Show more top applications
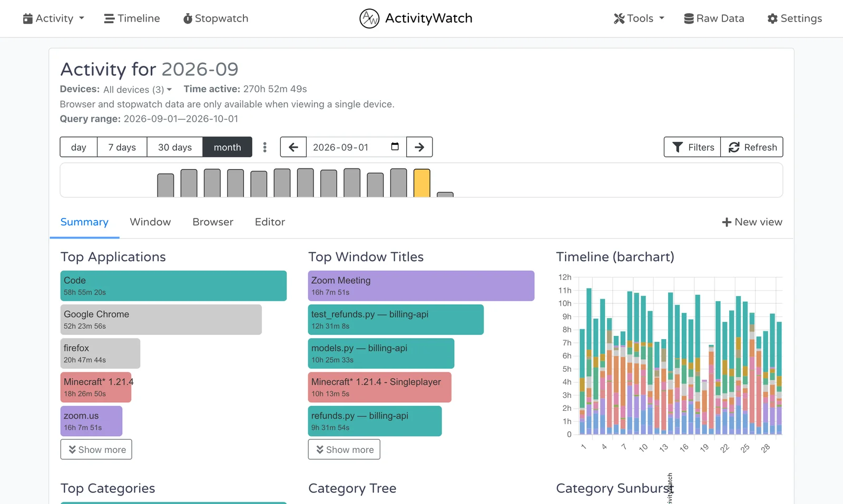843x504 pixels. [x=96, y=449]
